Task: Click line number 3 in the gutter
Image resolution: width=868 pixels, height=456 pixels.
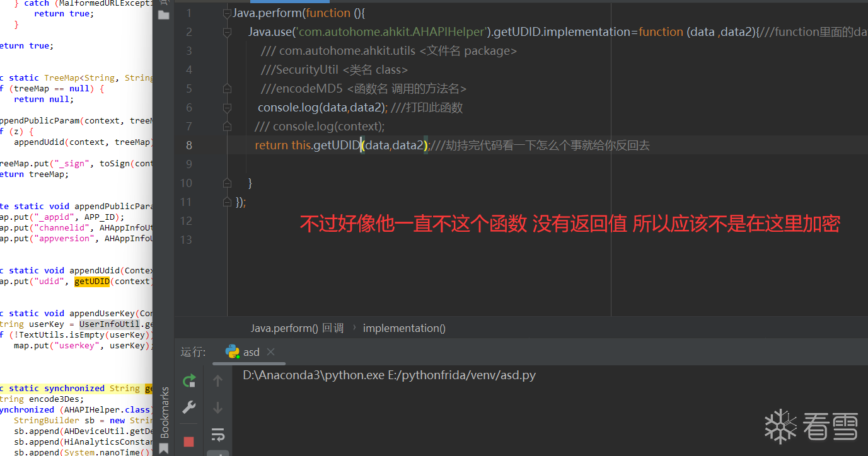Action: [188, 51]
